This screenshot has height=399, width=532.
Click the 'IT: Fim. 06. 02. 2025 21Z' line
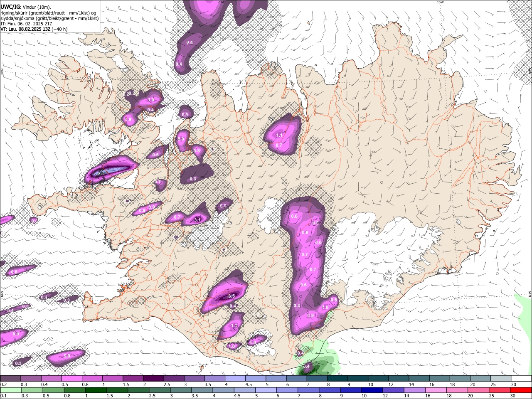tap(26, 24)
